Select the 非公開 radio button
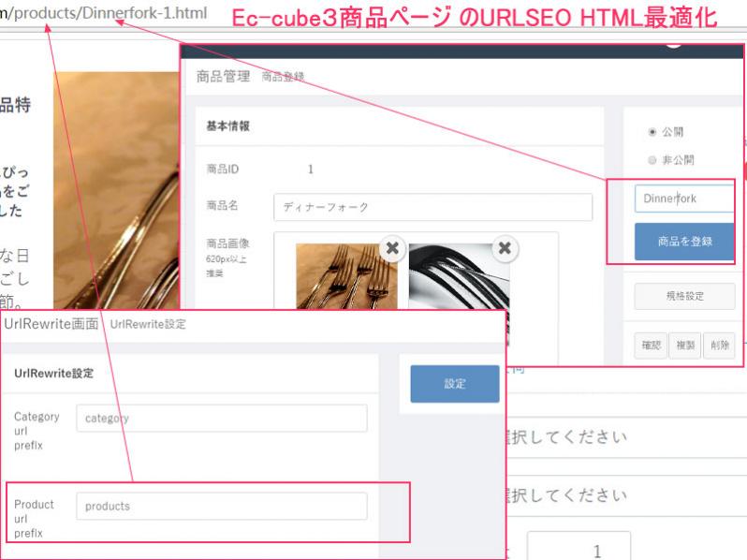The height and width of the screenshot is (560, 747). point(652,160)
